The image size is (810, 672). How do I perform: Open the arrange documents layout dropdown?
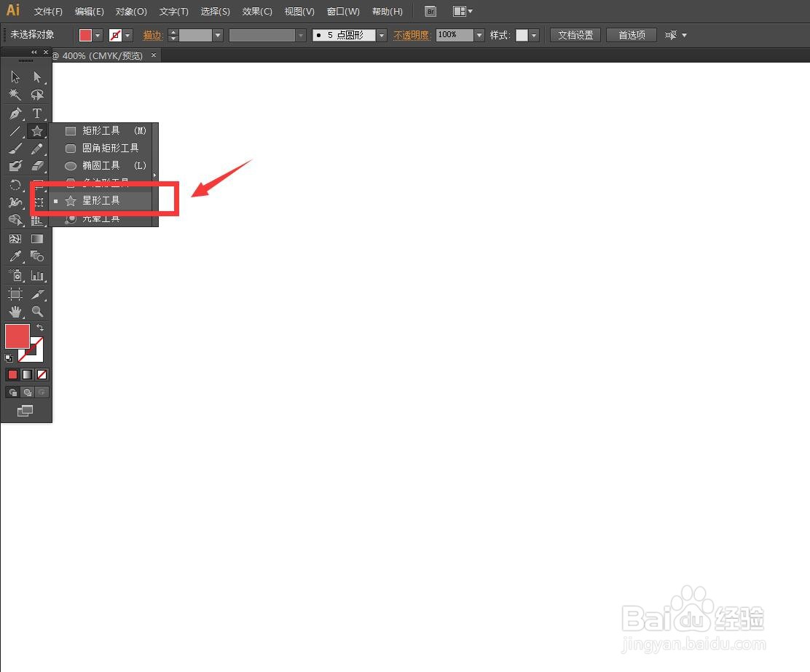[x=463, y=12]
